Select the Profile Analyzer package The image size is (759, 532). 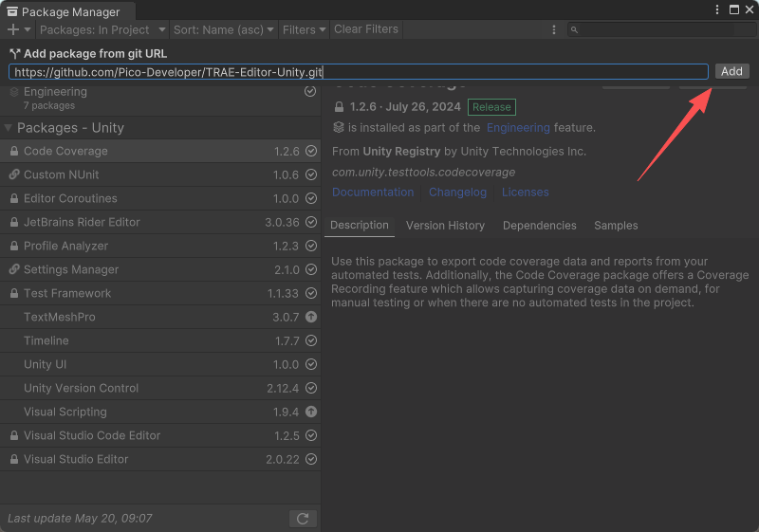pos(160,246)
